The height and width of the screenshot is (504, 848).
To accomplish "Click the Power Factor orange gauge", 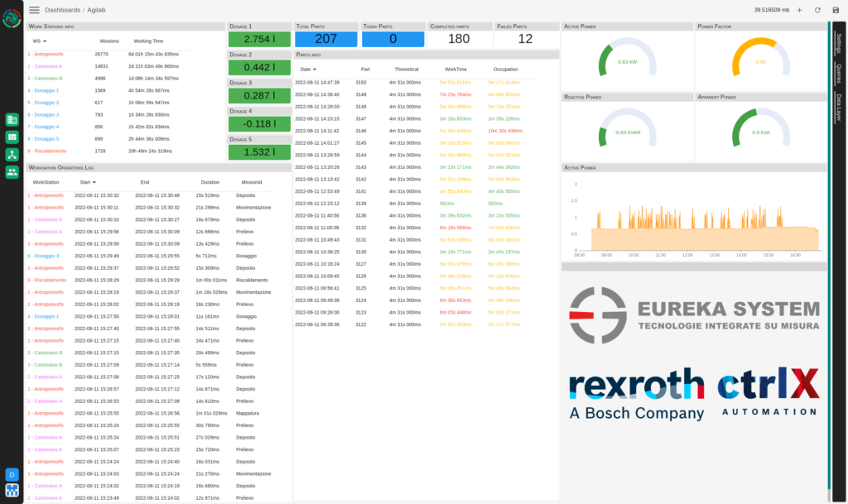I will click(x=760, y=60).
